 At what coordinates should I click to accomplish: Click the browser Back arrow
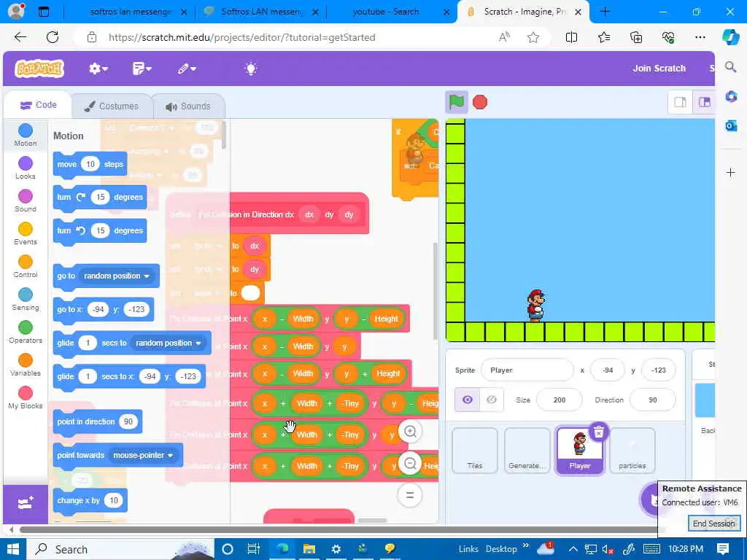[20, 37]
